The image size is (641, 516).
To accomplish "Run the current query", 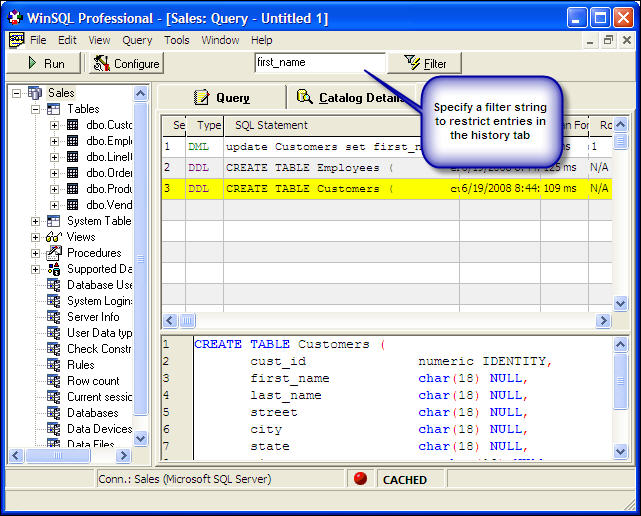I will (x=43, y=63).
